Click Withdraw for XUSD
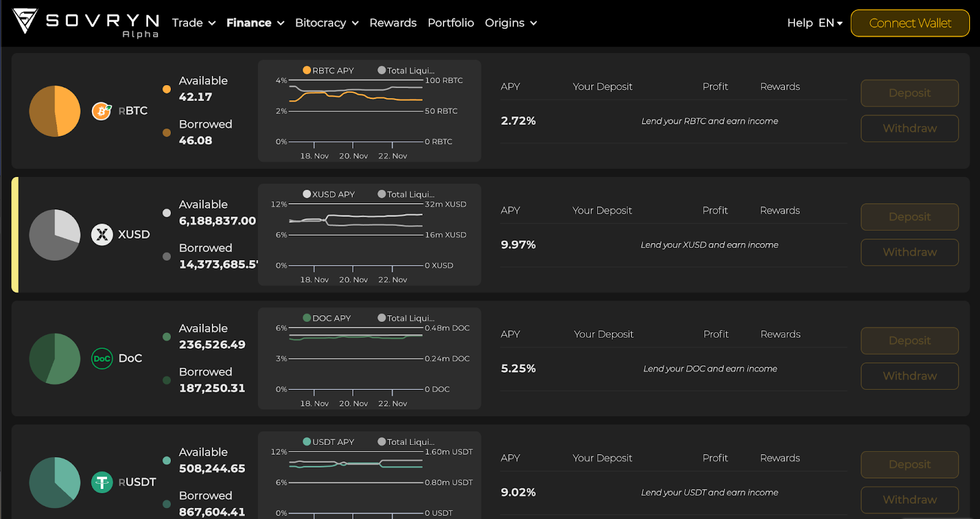The height and width of the screenshot is (519, 980). coord(910,252)
